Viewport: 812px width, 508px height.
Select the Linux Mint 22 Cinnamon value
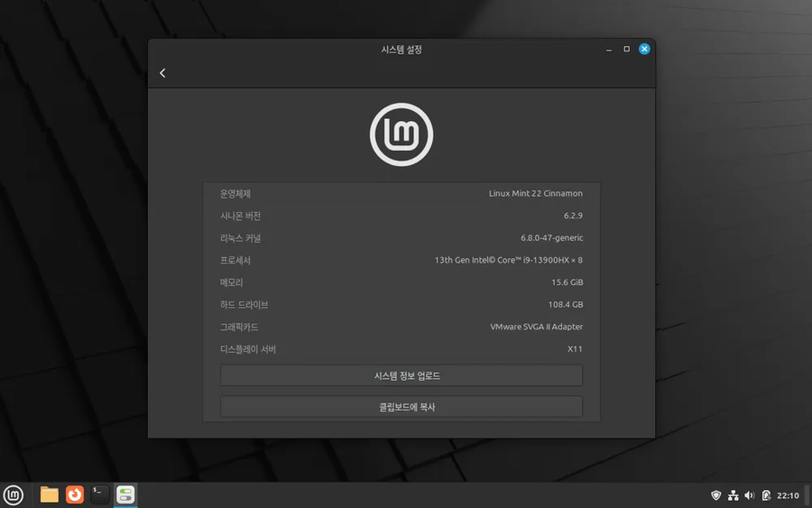click(535, 193)
